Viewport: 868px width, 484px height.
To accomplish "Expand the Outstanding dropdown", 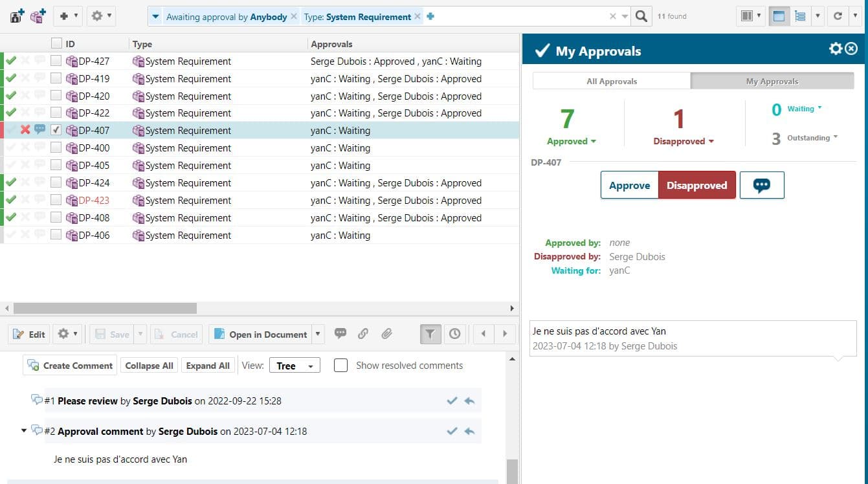I will click(x=812, y=138).
